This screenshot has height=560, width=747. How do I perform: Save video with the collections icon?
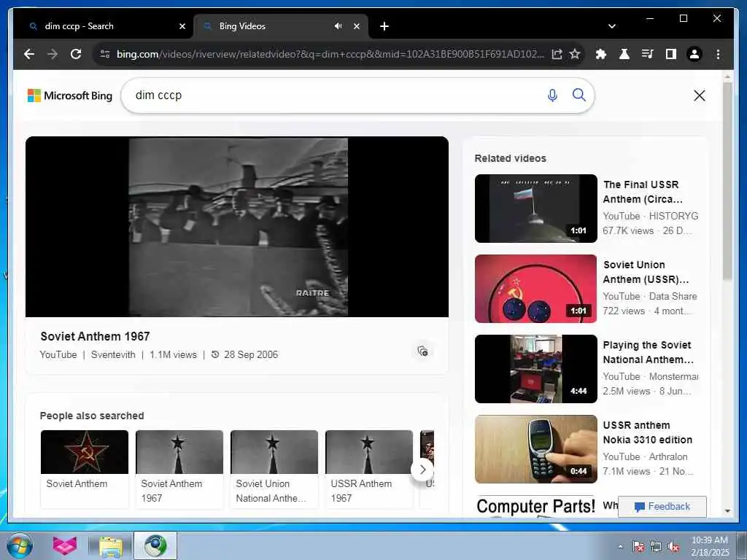click(x=422, y=351)
